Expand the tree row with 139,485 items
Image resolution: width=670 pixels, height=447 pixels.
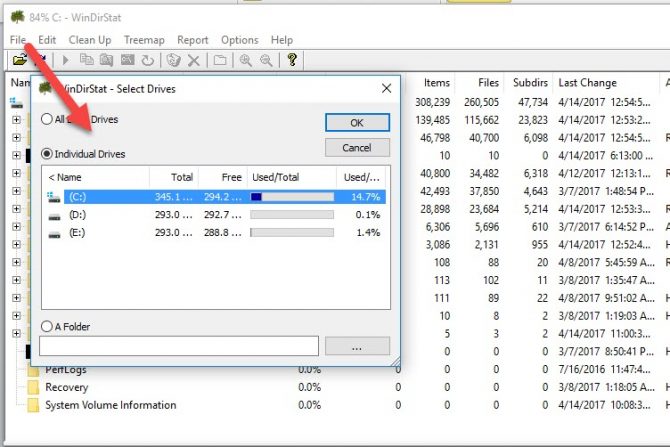click(x=16, y=120)
